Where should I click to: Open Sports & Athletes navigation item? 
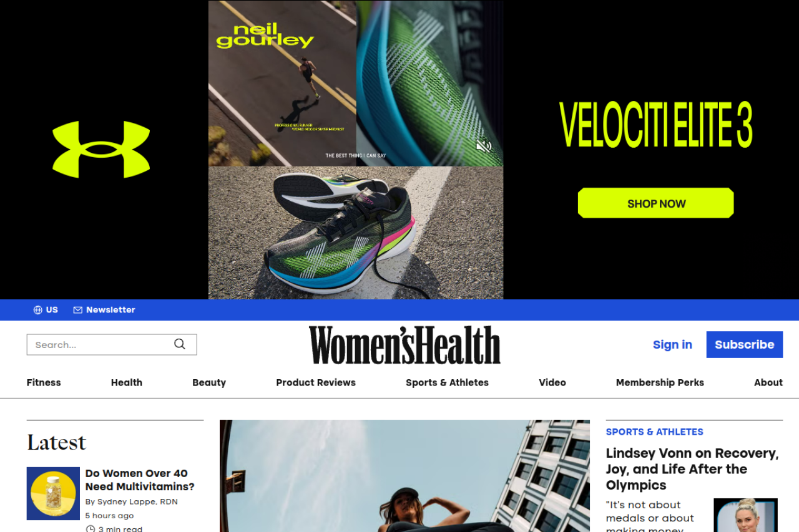click(447, 383)
